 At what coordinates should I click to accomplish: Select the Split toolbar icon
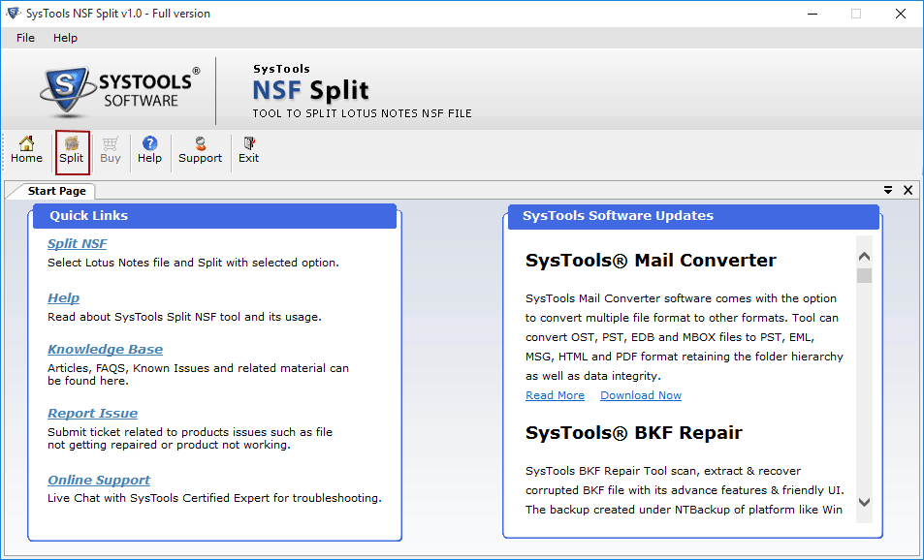click(72, 150)
